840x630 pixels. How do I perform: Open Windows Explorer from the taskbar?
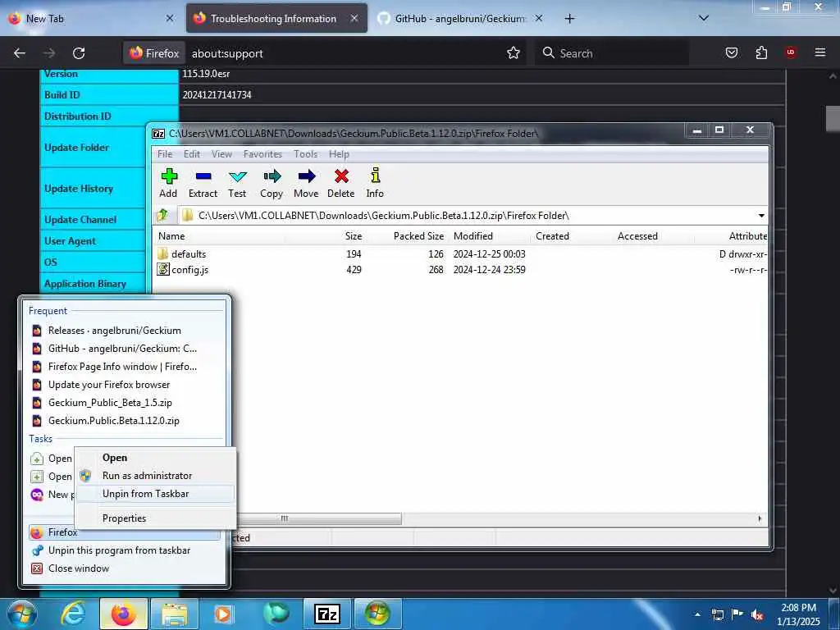pyautogui.click(x=175, y=614)
